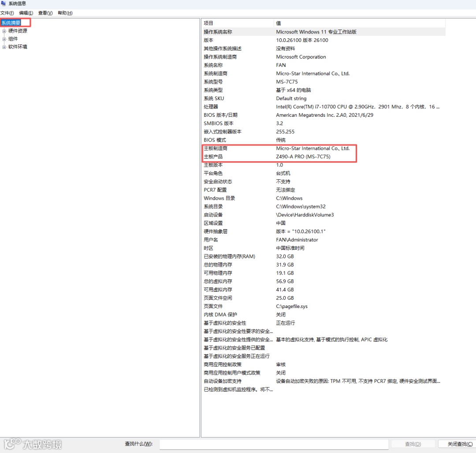Select the 其他操作系统描述 row
This screenshot has width=476, height=453.
point(324,48)
